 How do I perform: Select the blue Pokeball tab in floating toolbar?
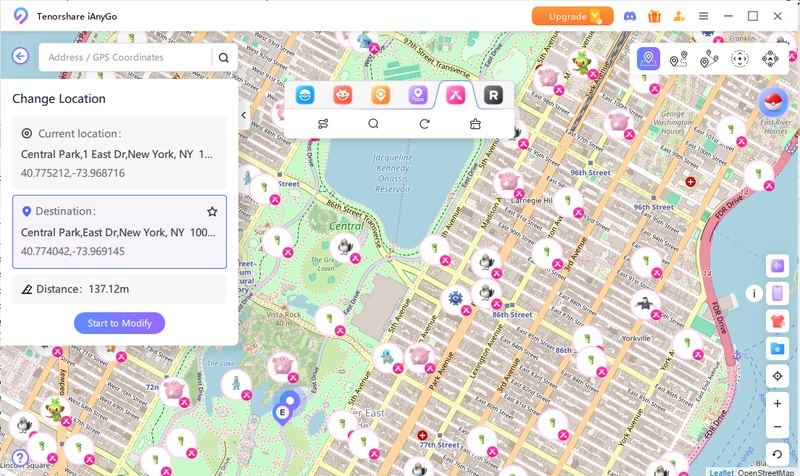305,95
